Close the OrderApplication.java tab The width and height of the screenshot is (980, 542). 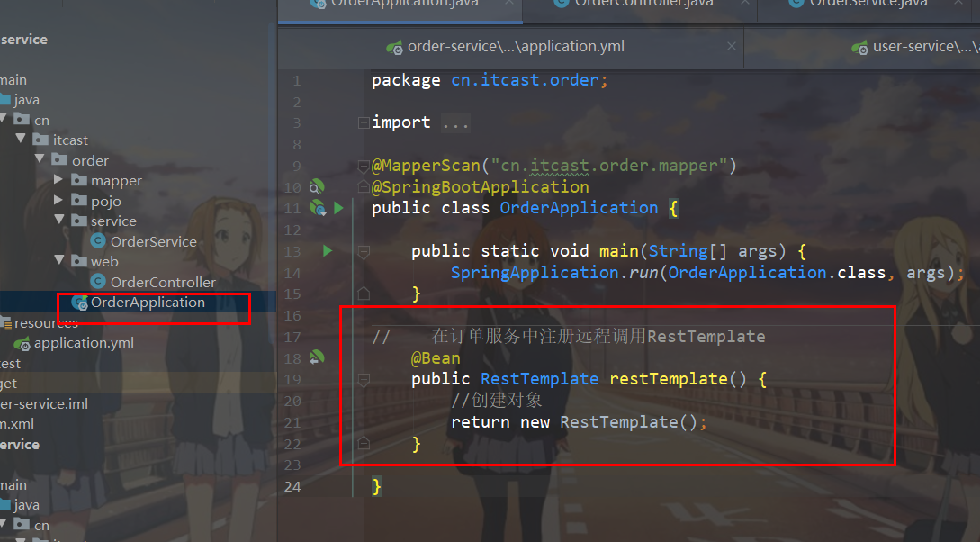coord(509,3)
